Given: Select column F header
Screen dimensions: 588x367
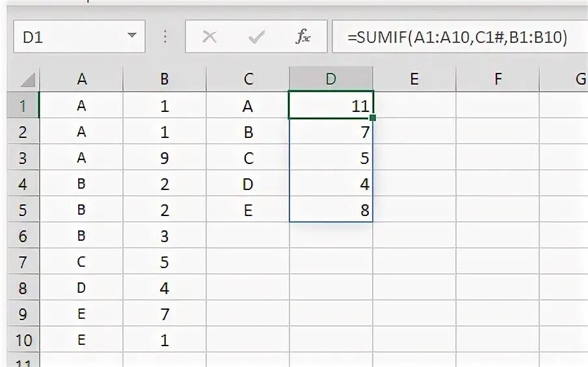Looking at the screenshot, I should [498, 79].
